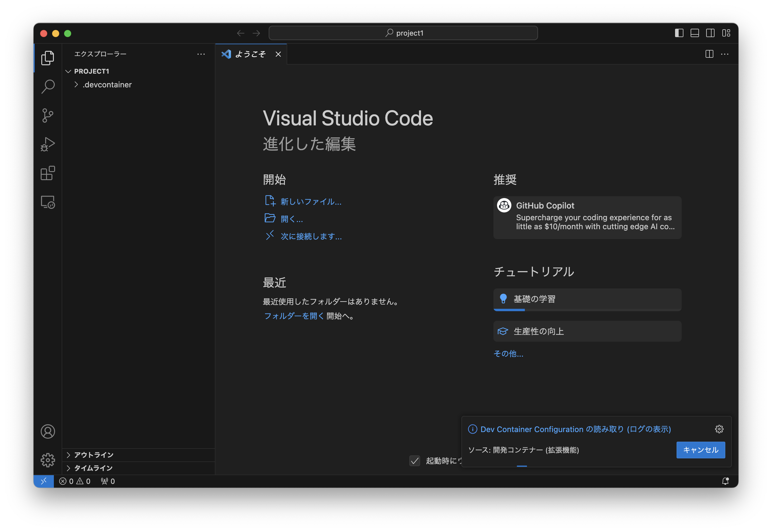Expand the .devcontainer folder

point(107,85)
